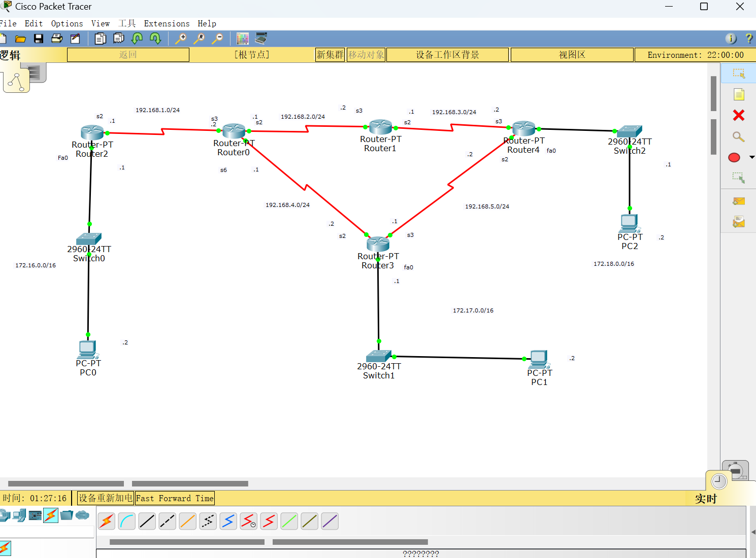Choose the Inspect magnifier tool
The width and height of the screenshot is (756, 558).
[739, 136]
